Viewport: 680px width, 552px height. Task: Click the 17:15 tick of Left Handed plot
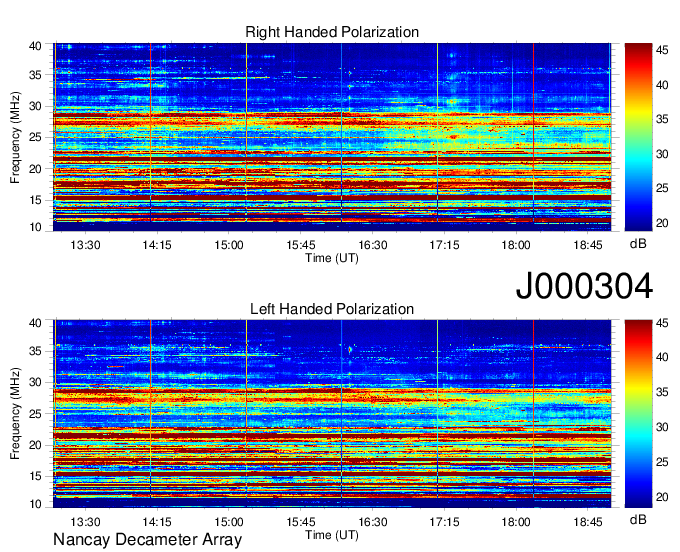point(444,522)
